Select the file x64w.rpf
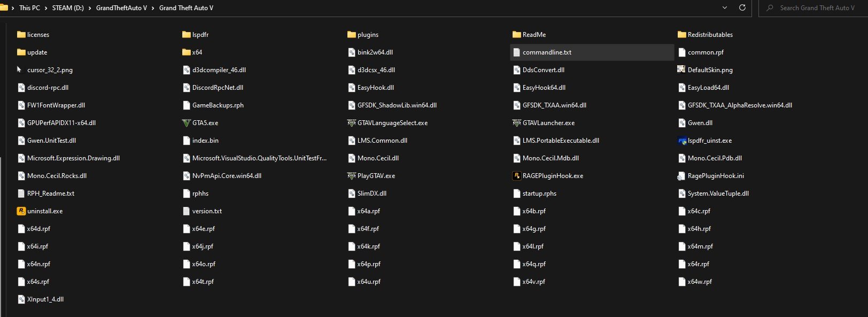 (x=700, y=282)
